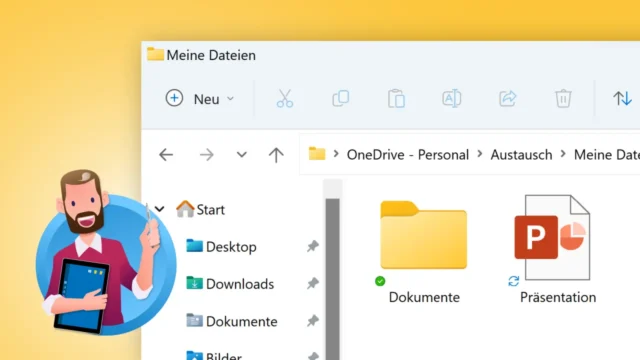Open the Sort arrows menu
The height and width of the screenshot is (360, 640).
[622, 99]
